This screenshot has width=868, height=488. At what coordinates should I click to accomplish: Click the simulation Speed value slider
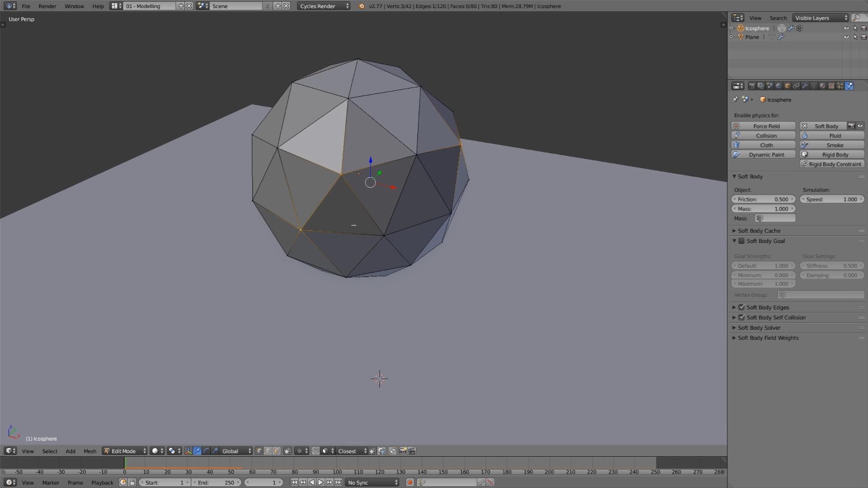(832, 199)
